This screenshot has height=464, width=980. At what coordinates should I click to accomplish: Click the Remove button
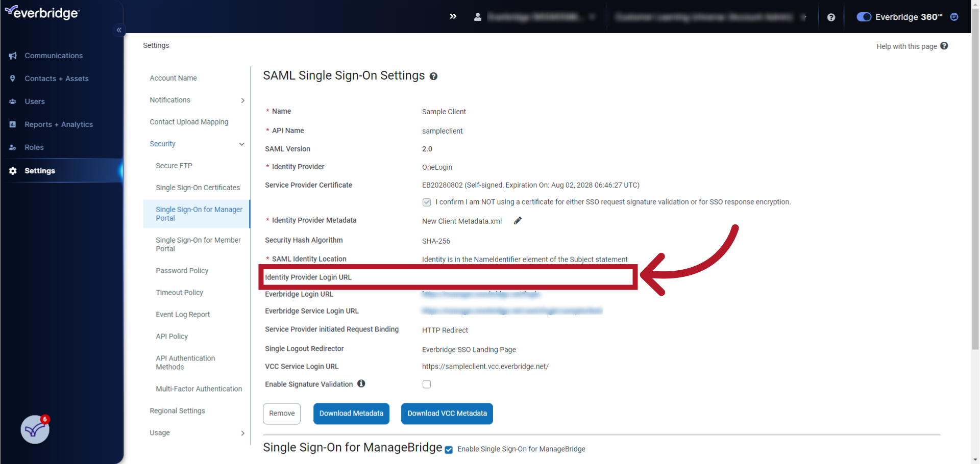pyautogui.click(x=282, y=414)
